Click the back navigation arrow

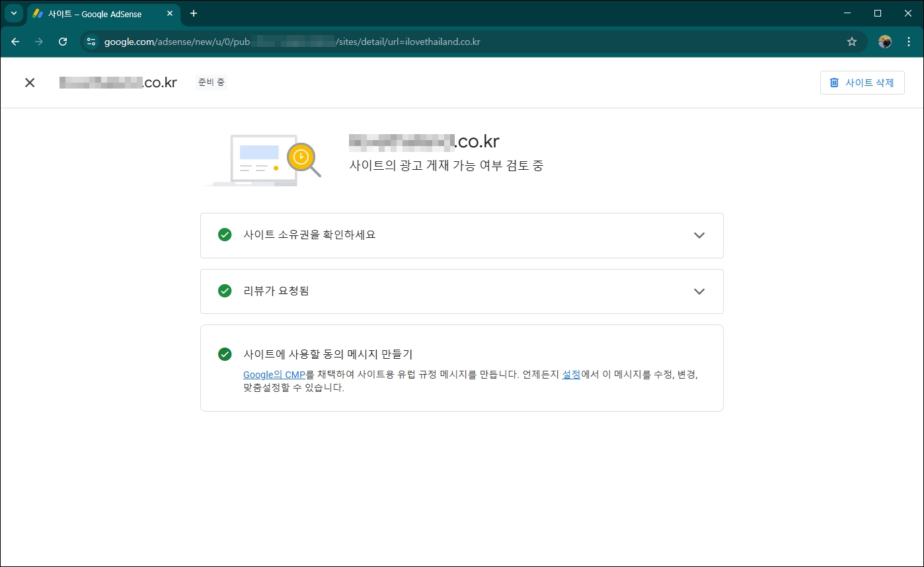[x=15, y=41]
